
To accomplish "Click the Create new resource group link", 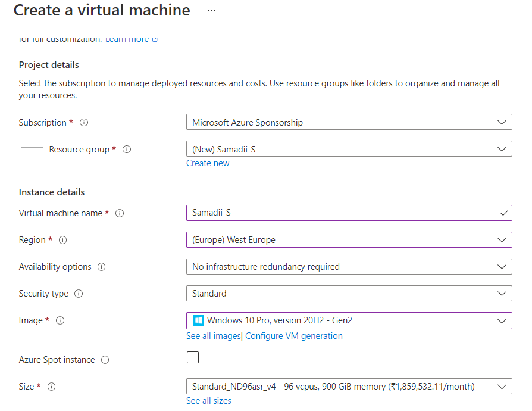I will [x=208, y=163].
